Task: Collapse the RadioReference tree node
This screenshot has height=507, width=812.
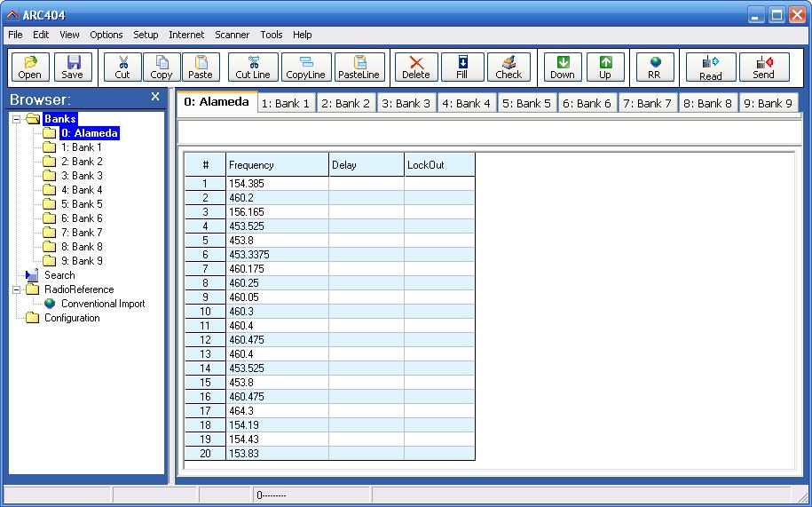Action: [x=17, y=290]
